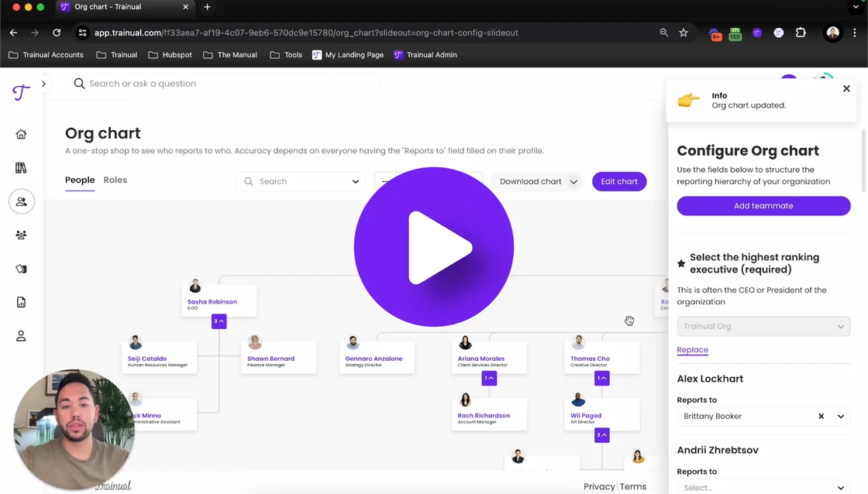868x494 pixels.
Task: Reload the page with the refresh icon
Action: tap(57, 33)
